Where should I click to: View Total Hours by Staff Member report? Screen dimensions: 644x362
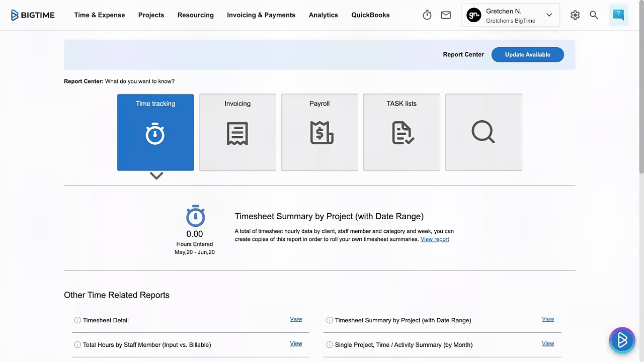[296, 343]
